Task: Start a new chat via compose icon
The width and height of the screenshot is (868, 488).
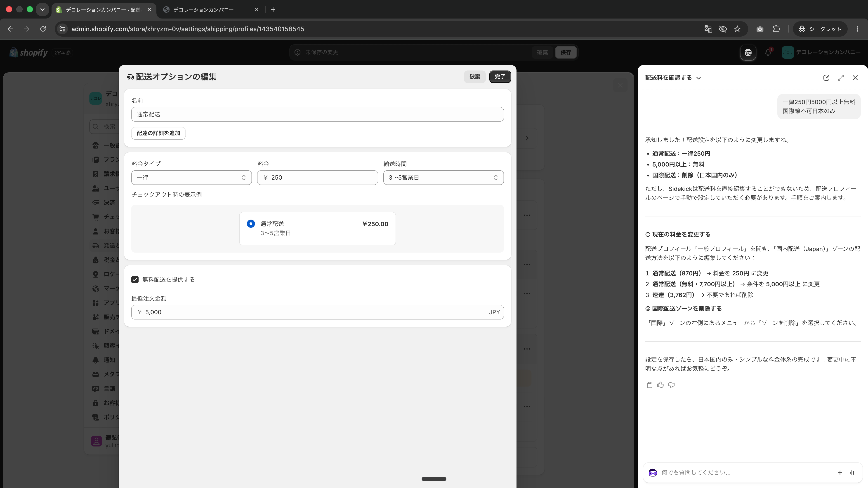Action: pos(826,78)
